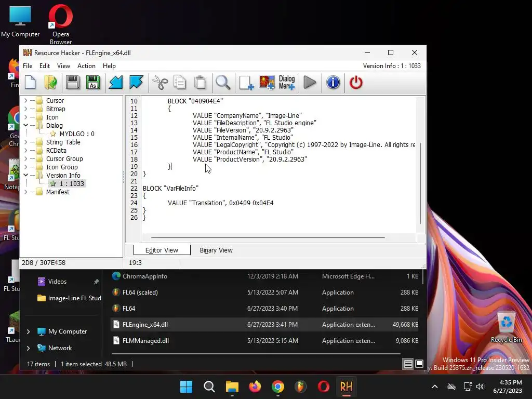
Task: Click the blue right-pointing arrow toolbar icon
Action: pos(136,83)
